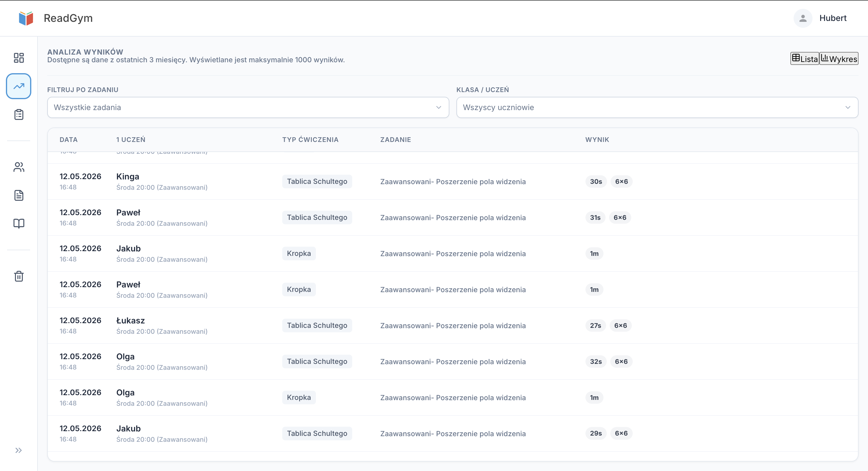
Task: Click the ReadGym book logo
Action: click(x=26, y=18)
